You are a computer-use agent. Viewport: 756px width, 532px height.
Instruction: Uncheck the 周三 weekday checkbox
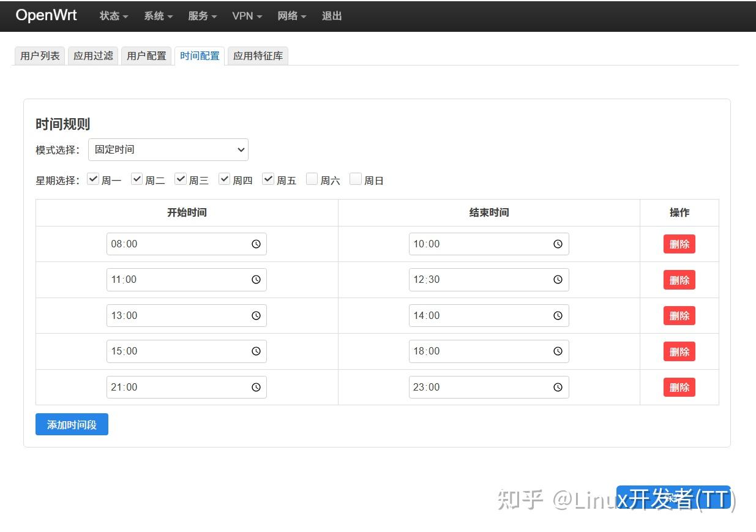point(181,179)
